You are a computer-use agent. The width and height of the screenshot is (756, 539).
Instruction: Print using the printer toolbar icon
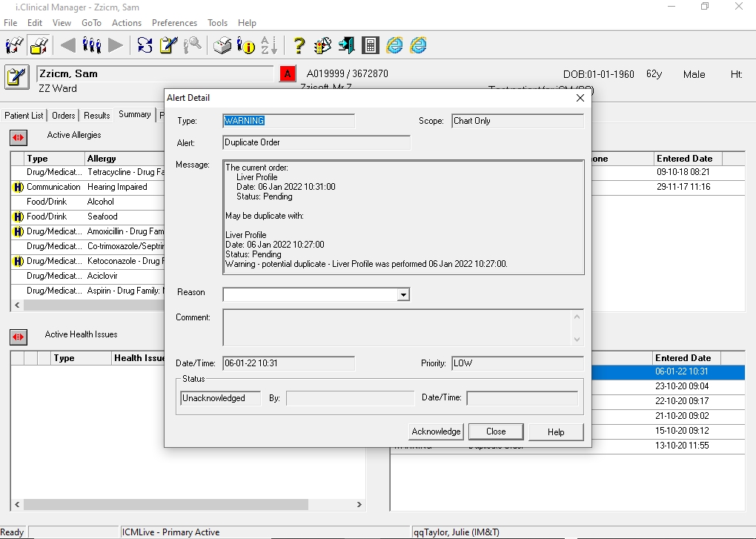click(x=222, y=45)
